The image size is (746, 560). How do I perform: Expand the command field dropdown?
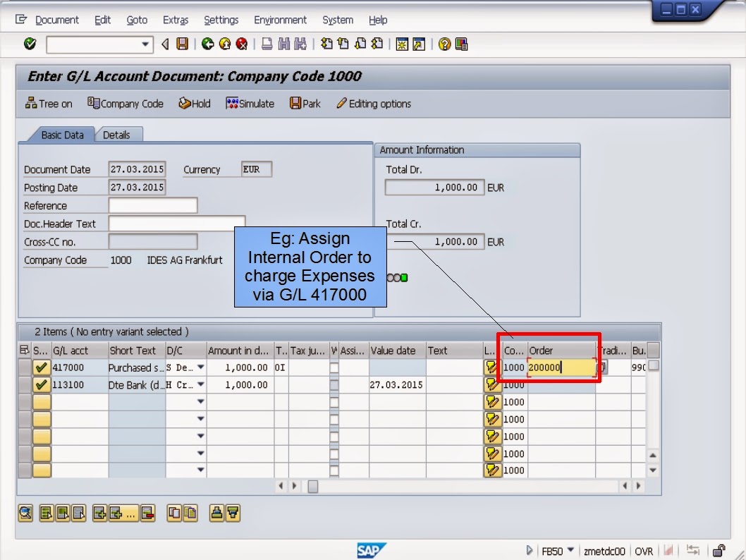coord(147,44)
